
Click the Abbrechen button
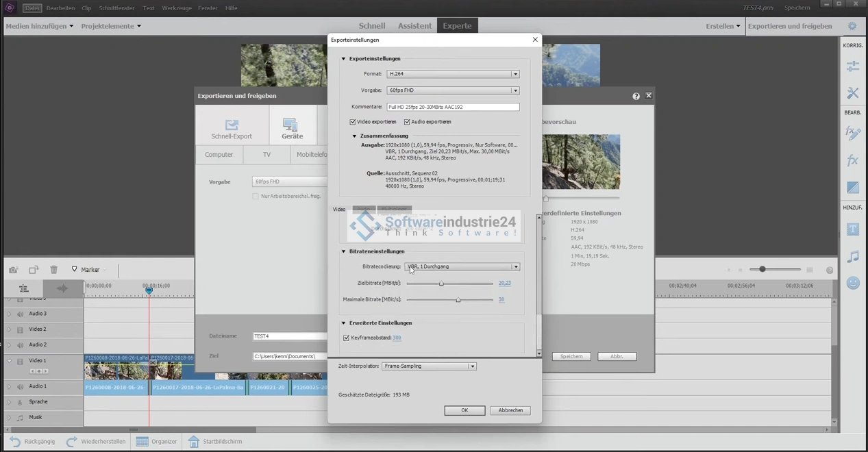(510, 410)
